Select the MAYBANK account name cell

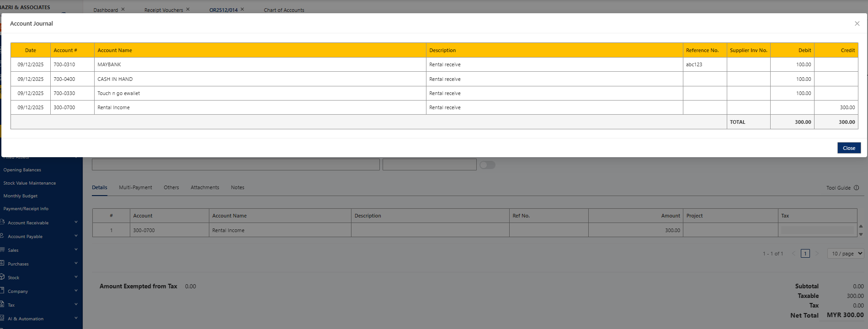[x=260, y=64]
